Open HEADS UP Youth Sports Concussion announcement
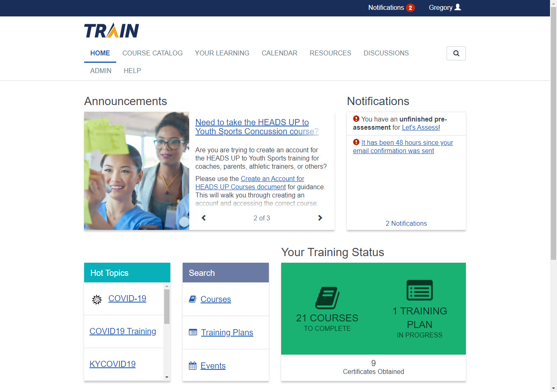The width and height of the screenshot is (557, 392). [257, 127]
